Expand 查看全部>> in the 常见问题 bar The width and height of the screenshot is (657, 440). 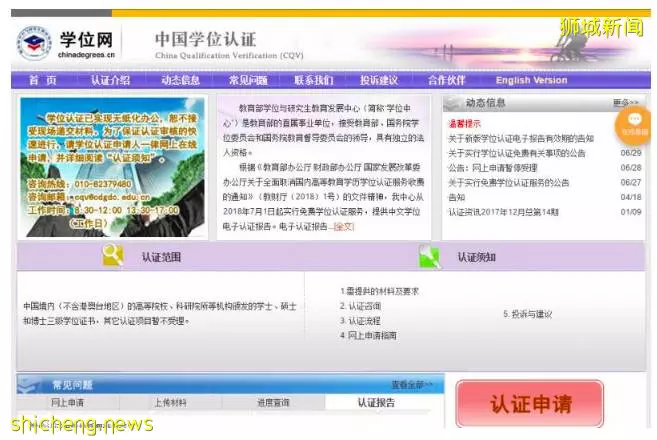point(412,385)
